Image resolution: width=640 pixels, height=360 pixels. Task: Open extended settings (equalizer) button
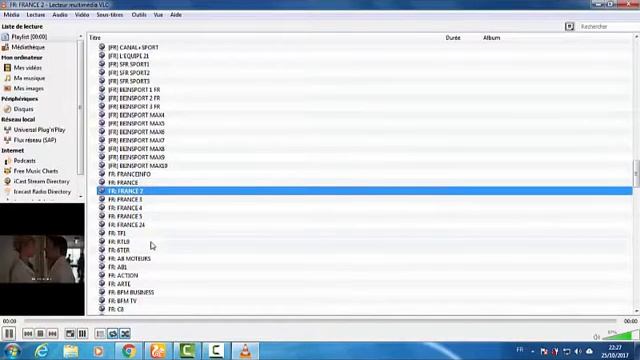pyautogui.click(x=82, y=334)
